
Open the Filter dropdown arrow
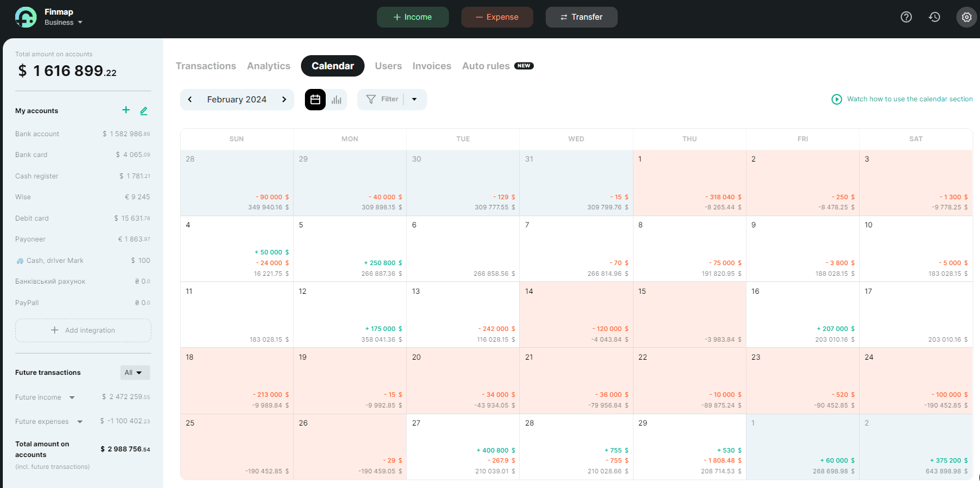coord(415,100)
